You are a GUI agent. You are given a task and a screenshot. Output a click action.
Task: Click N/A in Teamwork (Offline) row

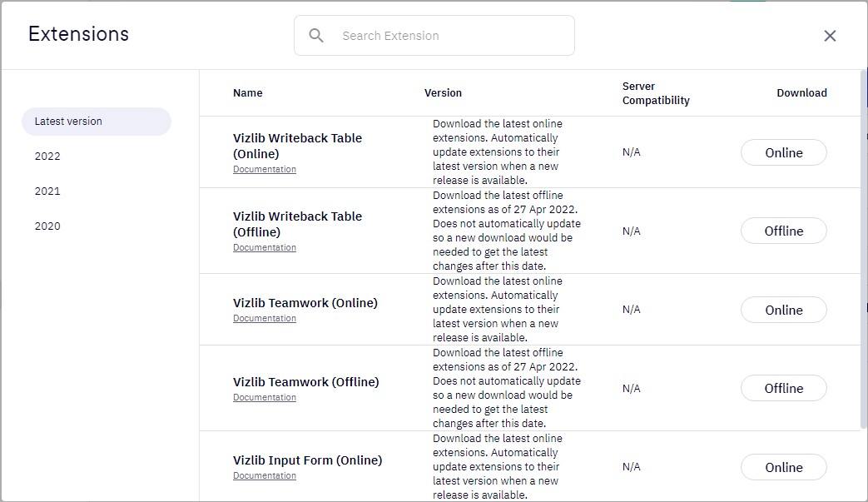631,389
